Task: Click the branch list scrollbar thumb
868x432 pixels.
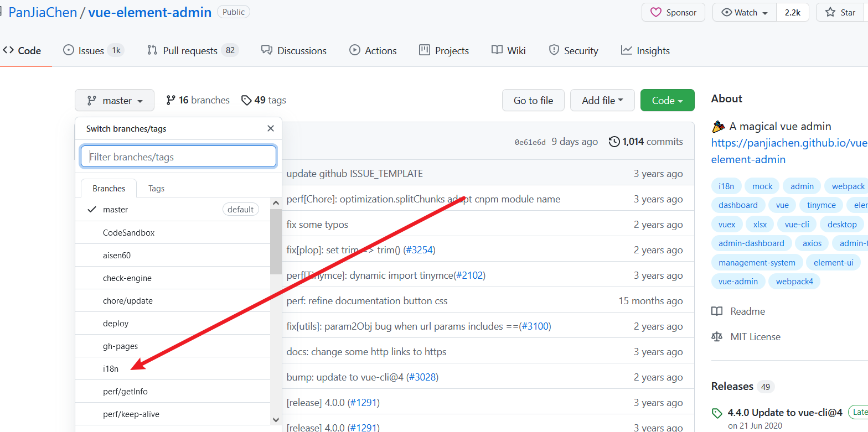Action: pos(276,242)
